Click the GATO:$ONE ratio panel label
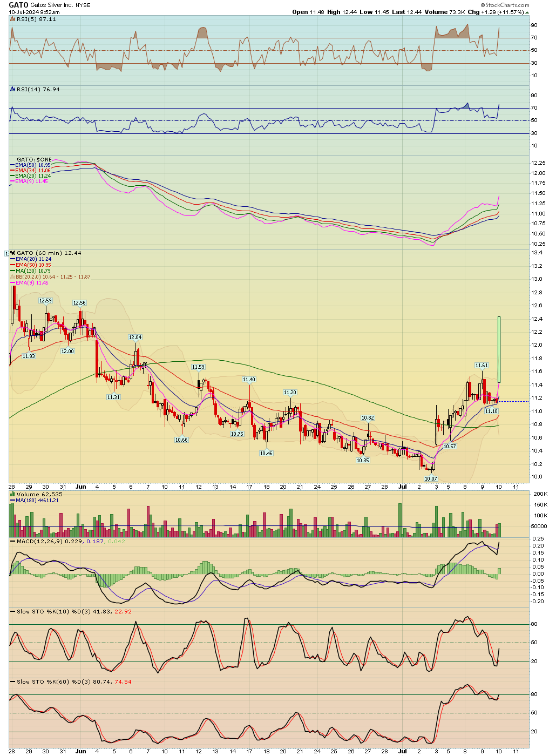556x756 pixels. coord(35,159)
